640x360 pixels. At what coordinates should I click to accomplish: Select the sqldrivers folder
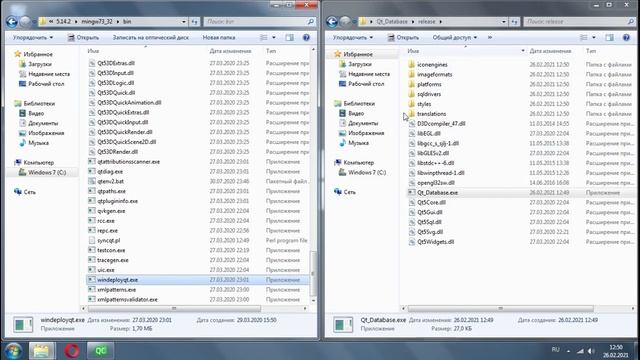click(x=429, y=94)
